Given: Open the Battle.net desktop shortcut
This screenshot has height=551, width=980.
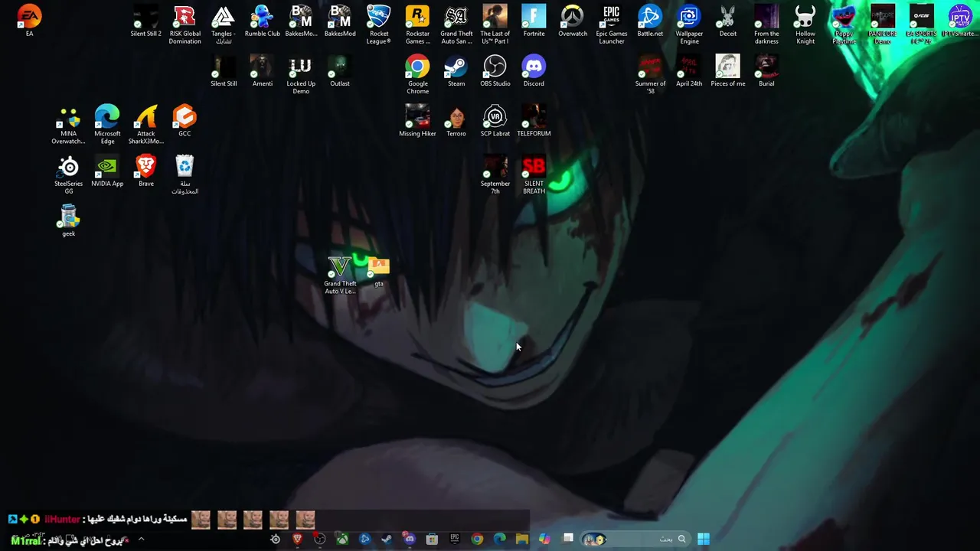Looking at the screenshot, I should (650, 21).
